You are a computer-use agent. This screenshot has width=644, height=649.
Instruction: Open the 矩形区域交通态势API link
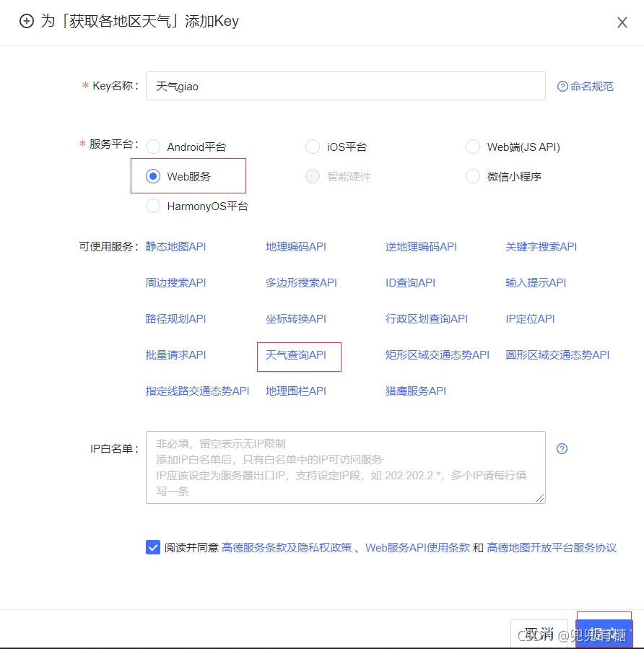click(438, 354)
